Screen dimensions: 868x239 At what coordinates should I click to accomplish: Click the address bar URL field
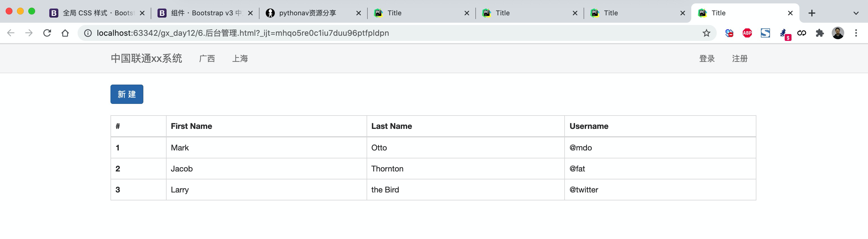371,33
